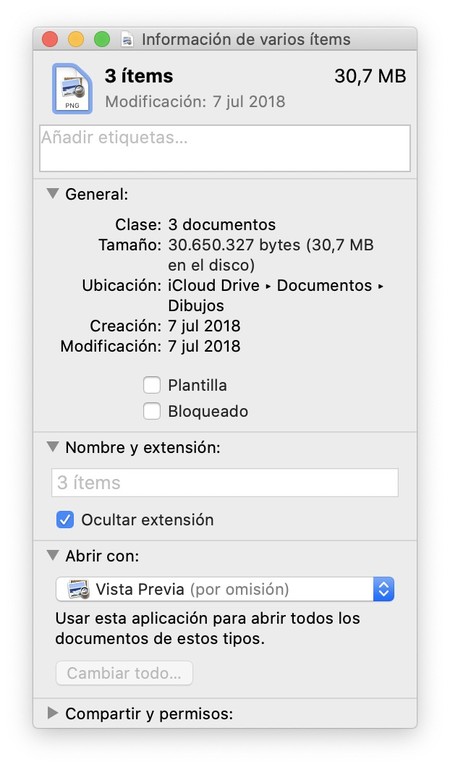
Task: Click the Cambiar todo... button
Action: pos(124,673)
